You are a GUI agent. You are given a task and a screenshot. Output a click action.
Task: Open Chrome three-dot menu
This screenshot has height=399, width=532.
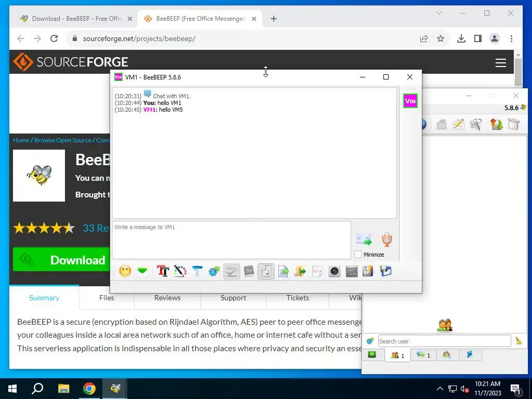coord(511,38)
